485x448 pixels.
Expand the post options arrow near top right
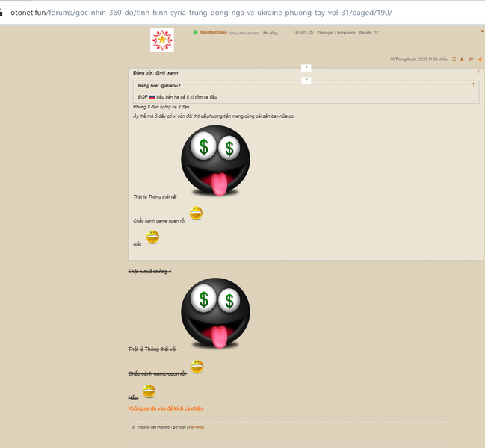(482, 31)
